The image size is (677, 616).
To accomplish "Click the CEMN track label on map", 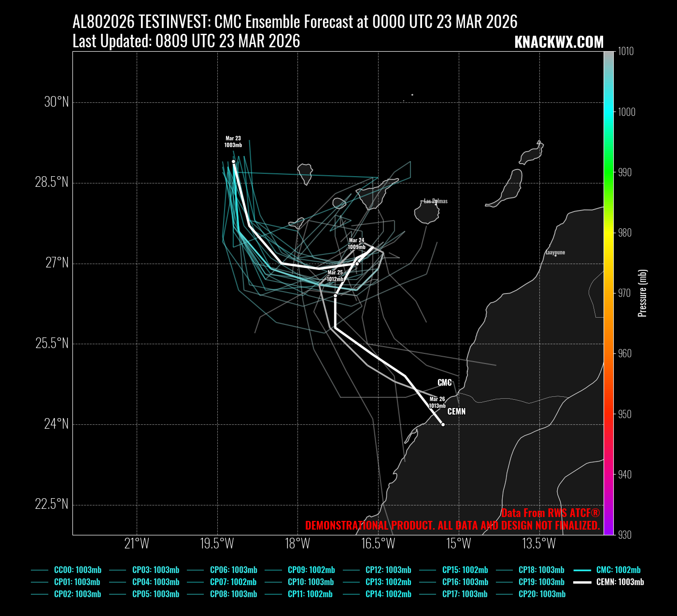I will 456,412.
